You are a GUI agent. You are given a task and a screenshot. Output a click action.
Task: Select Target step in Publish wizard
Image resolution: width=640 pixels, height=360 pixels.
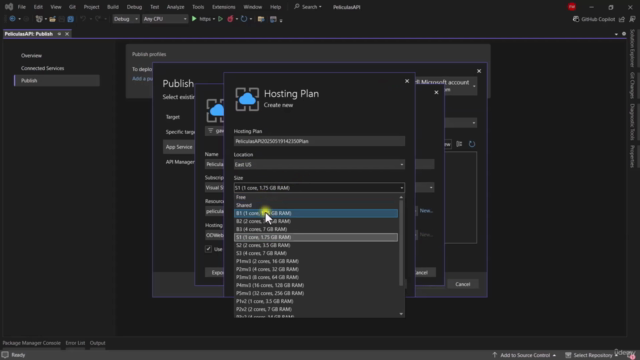173,117
